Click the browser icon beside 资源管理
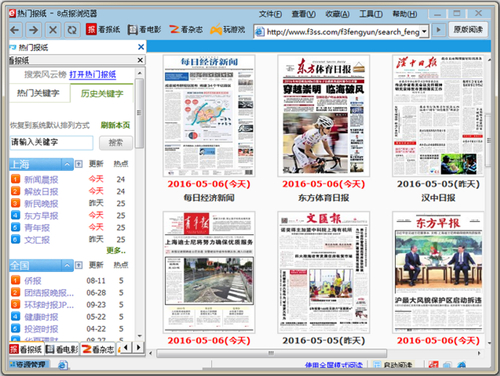The width and height of the screenshot is (500, 376). (x=63, y=365)
